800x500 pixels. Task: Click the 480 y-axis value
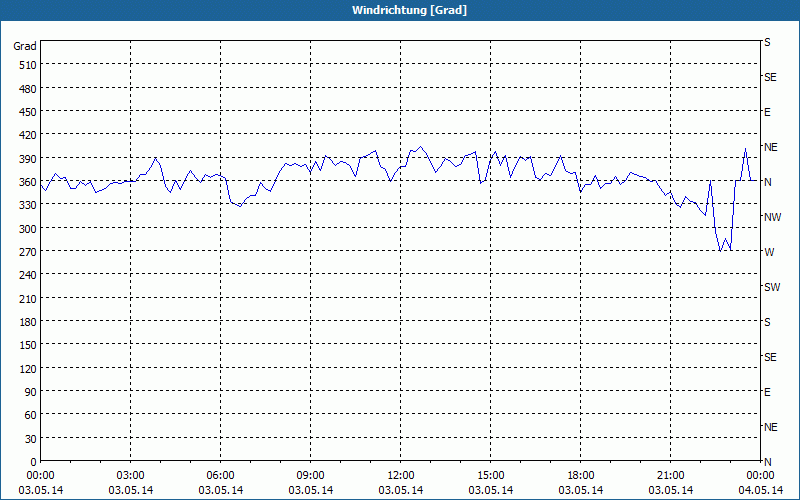click(28, 89)
